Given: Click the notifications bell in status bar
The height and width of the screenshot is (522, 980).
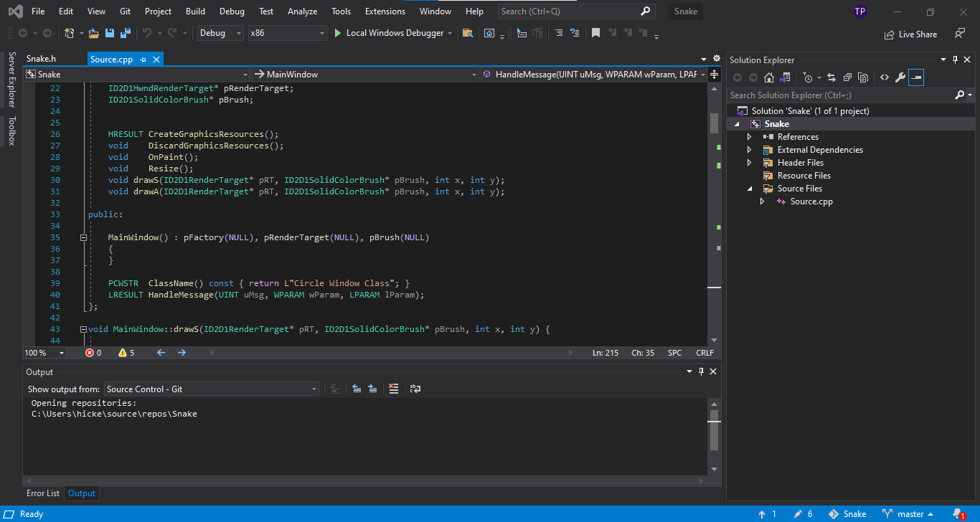Looking at the screenshot, I should [958, 514].
